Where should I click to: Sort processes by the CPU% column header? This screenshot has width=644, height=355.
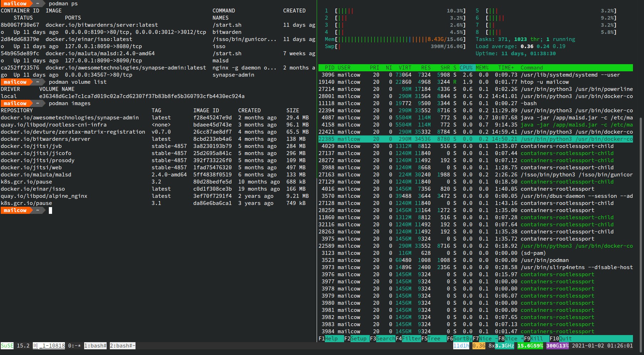466,68
